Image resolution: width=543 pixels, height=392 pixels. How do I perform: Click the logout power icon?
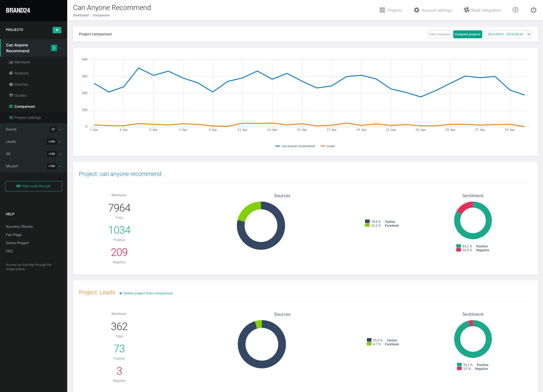pos(533,10)
